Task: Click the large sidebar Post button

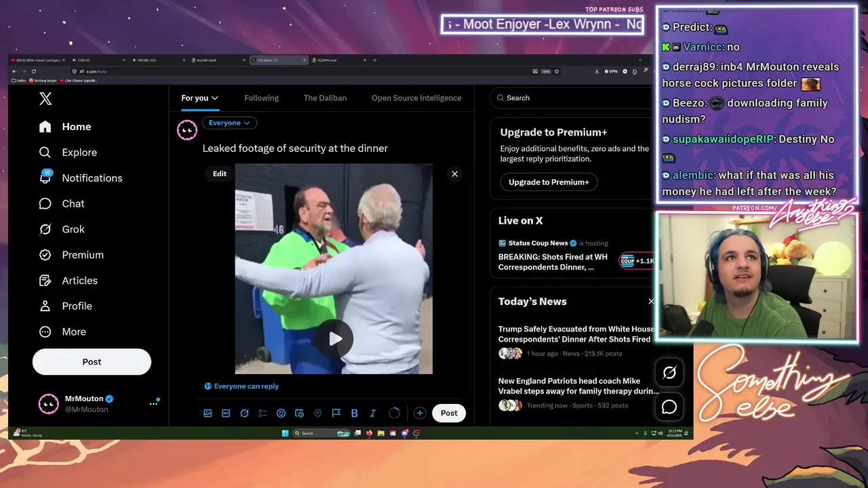Action: coord(92,362)
